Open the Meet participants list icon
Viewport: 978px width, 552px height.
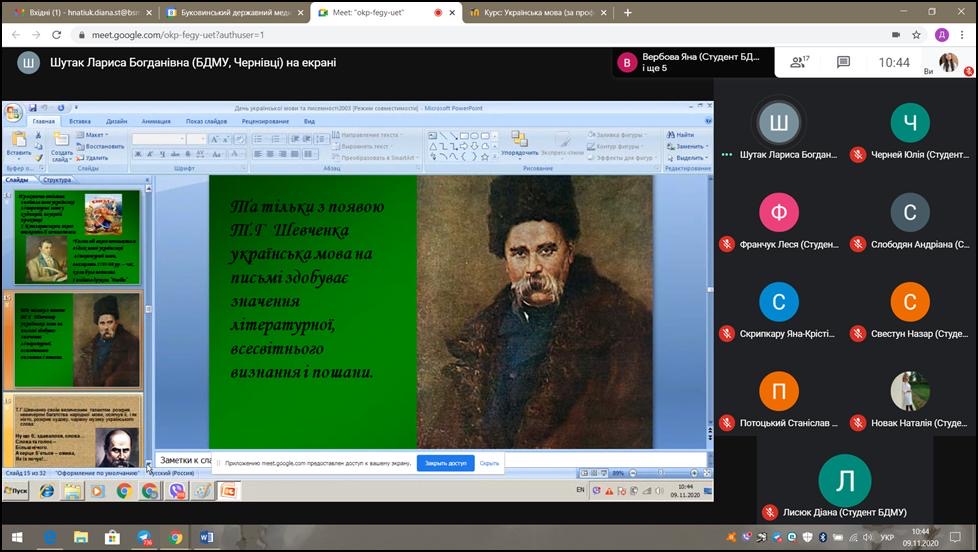click(799, 62)
